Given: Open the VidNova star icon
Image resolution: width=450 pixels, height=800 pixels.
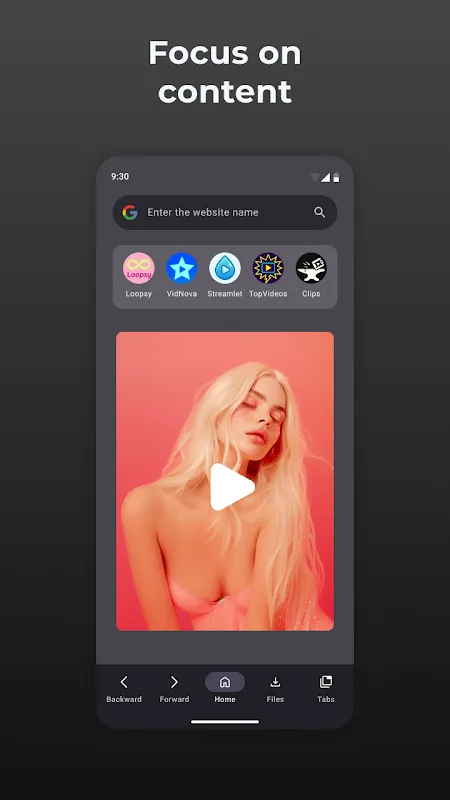Looking at the screenshot, I should coord(182,268).
